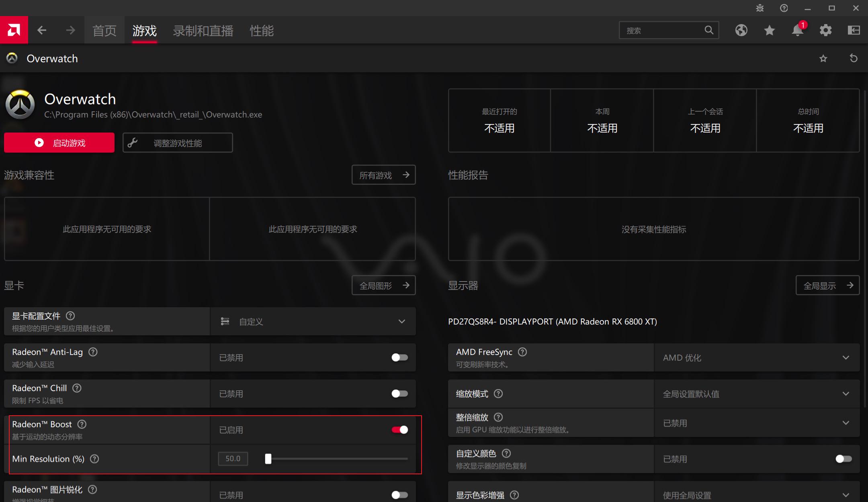
Task: Enable the 自定义颜色 toggle
Action: pyautogui.click(x=844, y=459)
